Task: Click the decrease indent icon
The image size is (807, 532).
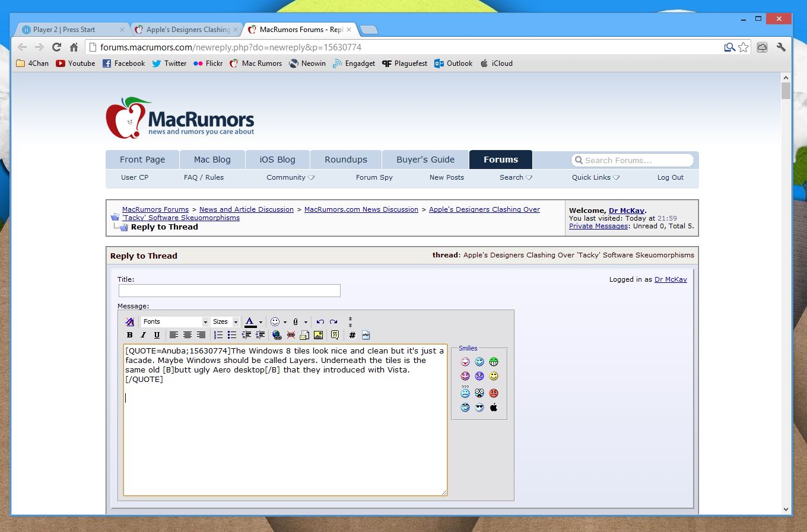Action: [246, 335]
